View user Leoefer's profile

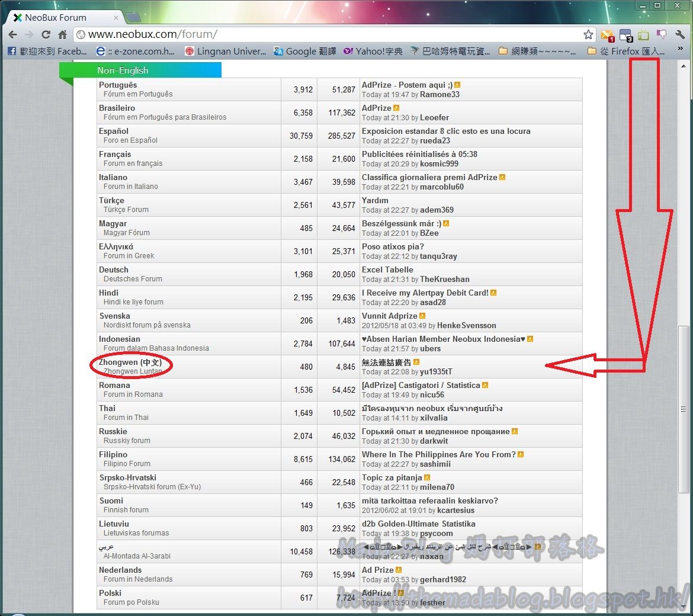pos(434,117)
